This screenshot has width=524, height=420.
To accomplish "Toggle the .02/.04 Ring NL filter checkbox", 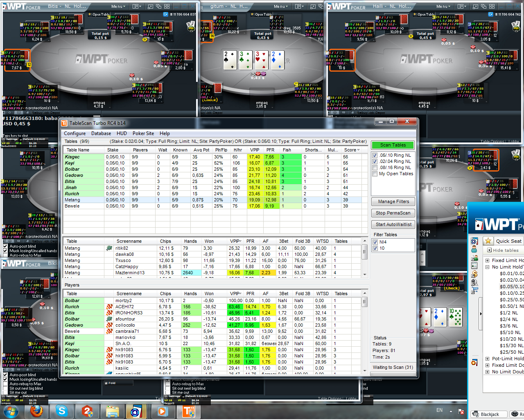I will pos(375,162).
